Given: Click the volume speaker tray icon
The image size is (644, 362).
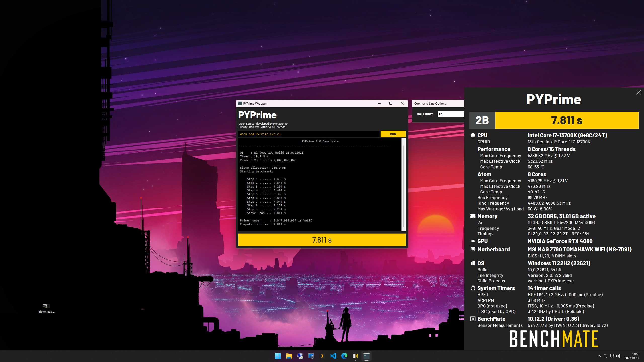Looking at the screenshot, I should (x=619, y=356).
